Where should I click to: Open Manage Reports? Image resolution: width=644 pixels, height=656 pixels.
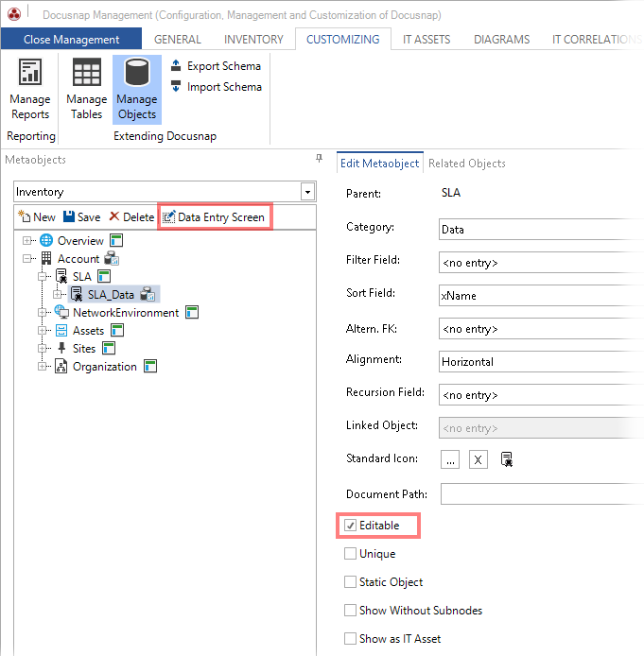(30, 90)
